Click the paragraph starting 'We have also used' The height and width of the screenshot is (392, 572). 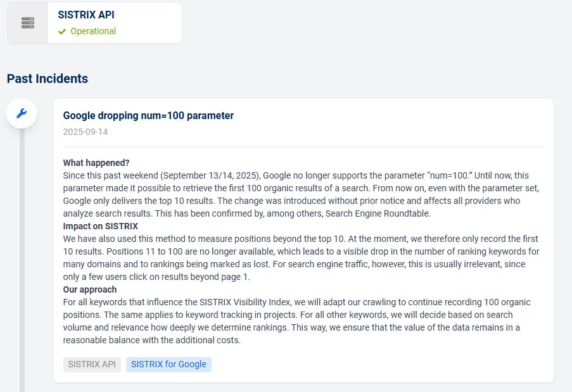[x=301, y=258]
